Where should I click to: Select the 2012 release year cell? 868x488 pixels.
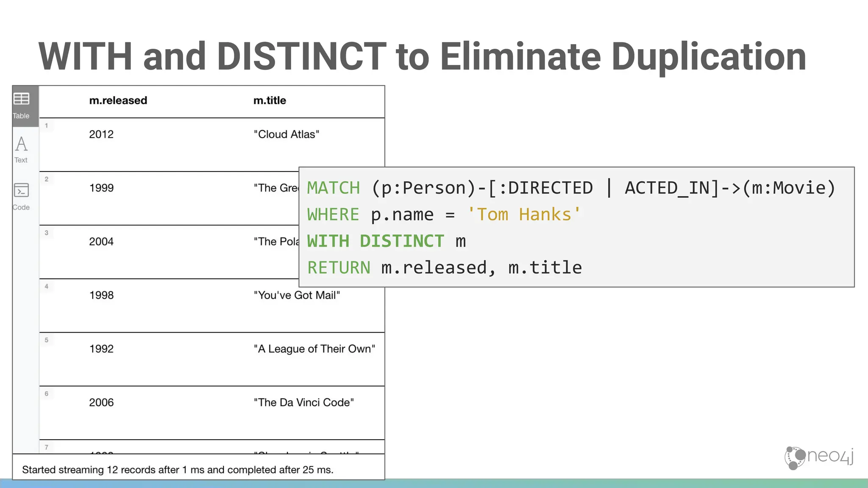[x=101, y=134]
